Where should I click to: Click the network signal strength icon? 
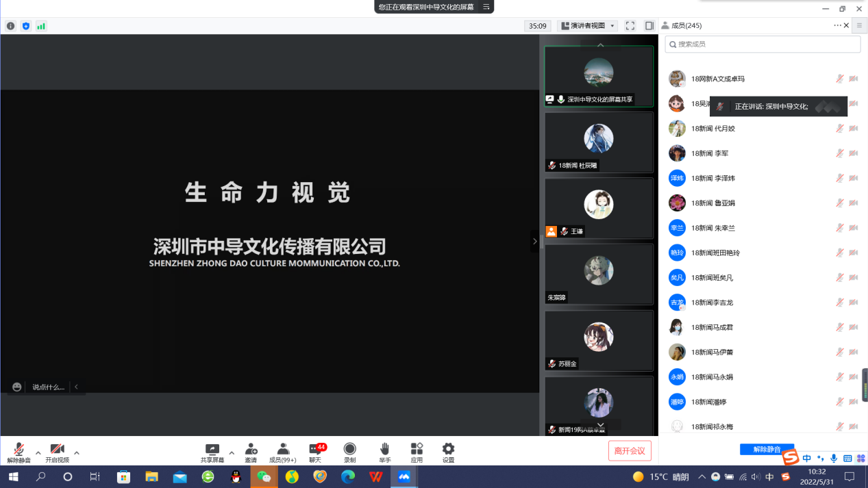[x=41, y=26]
